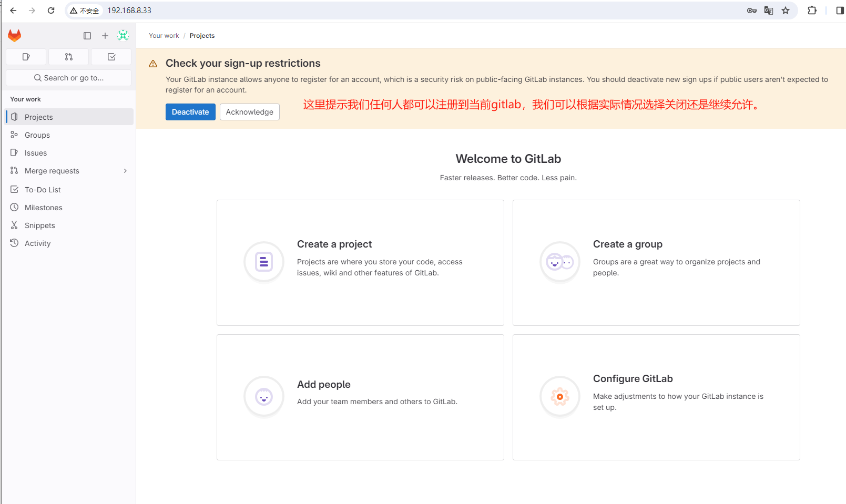The image size is (846, 504).
Task: Click the GitLab fox logo
Action: pos(15,36)
